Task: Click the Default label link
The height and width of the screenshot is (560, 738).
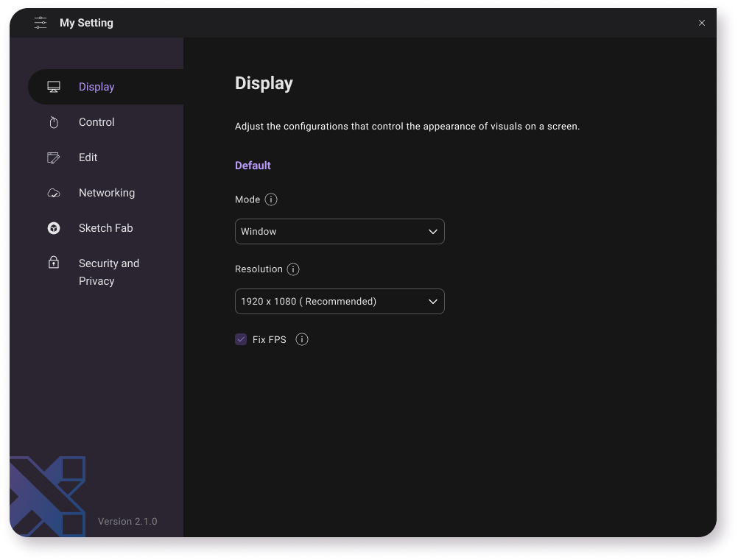Action: pyautogui.click(x=253, y=166)
